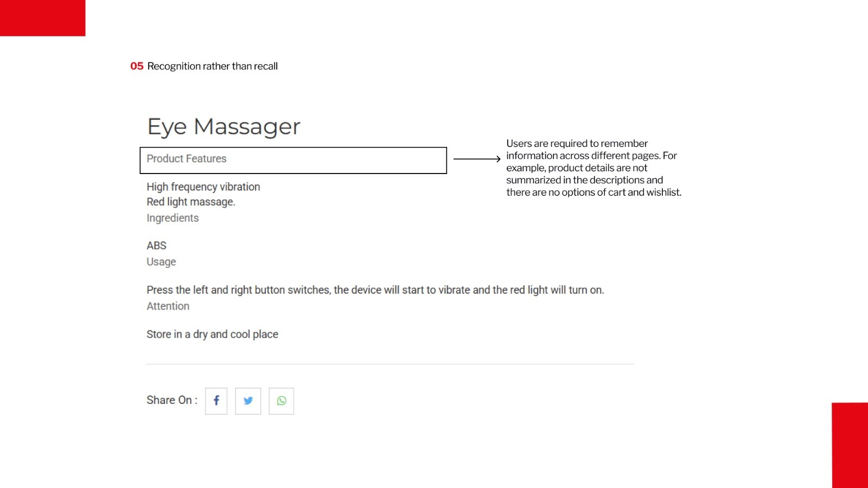The height and width of the screenshot is (488, 868).
Task: Share the product on Facebook
Action: point(216,401)
